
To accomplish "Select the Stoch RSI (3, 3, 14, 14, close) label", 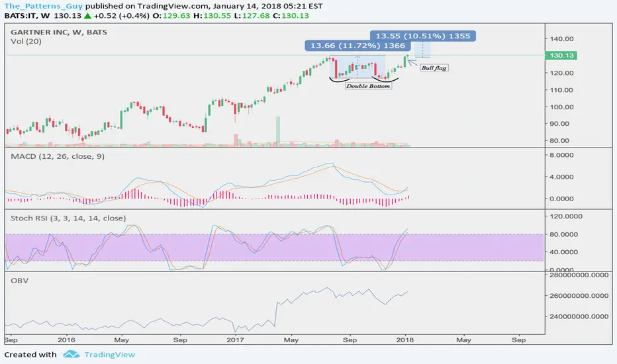I will click(x=68, y=218).
